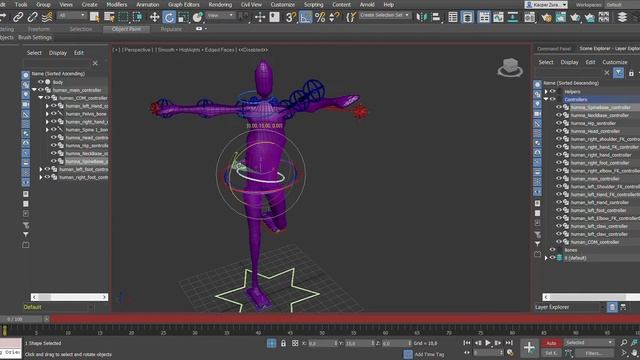Viewport: 640px width, 360px height.
Task: Switch to the Object Paint ribbon tab
Action: [126, 29]
